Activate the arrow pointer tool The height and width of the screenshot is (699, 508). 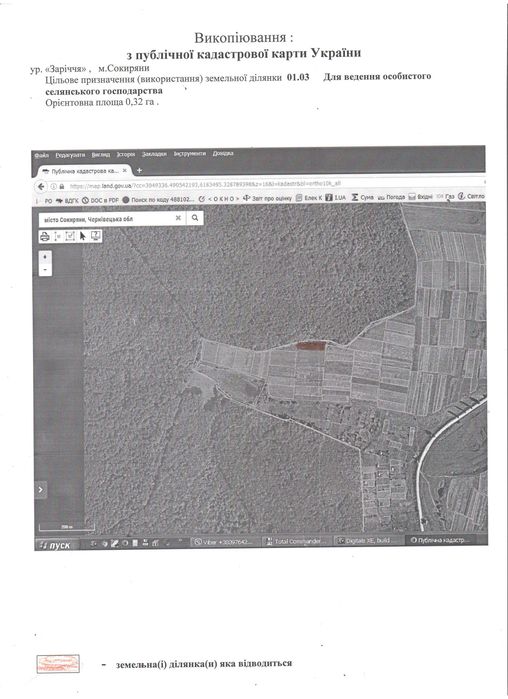(x=82, y=236)
